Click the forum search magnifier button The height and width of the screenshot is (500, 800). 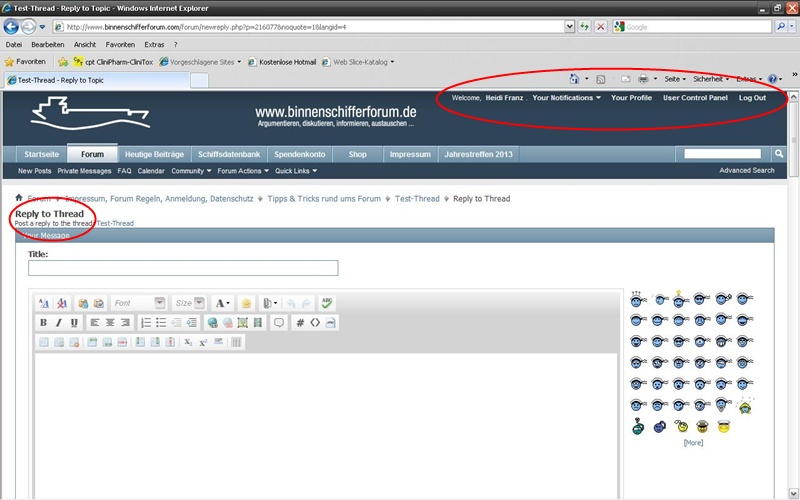click(x=779, y=154)
